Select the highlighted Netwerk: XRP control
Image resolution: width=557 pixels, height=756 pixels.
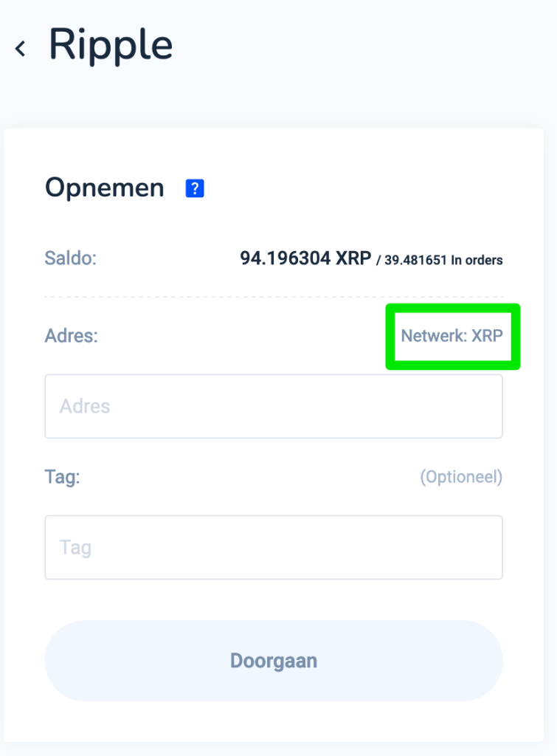452,336
